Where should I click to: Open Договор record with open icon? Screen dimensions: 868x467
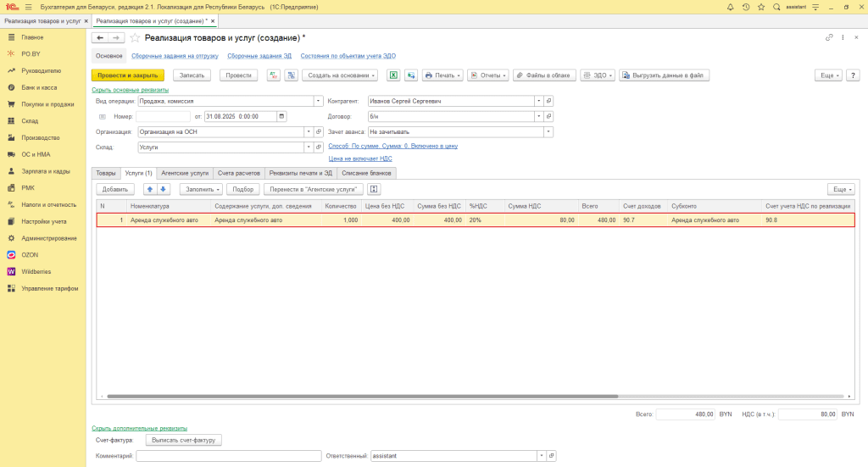[548, 116]
